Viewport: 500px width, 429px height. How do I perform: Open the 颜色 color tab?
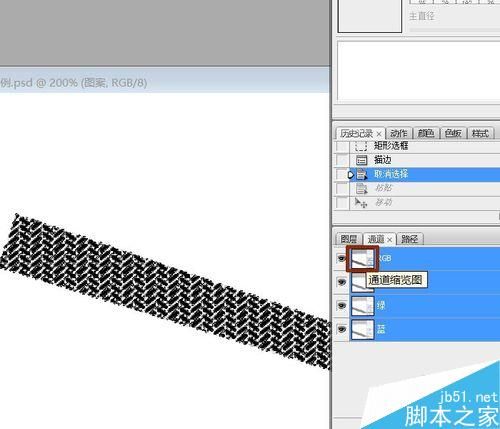[426, 133]
